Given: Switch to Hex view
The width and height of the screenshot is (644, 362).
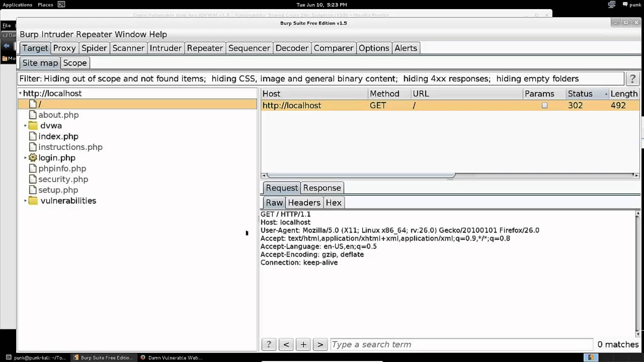Looking at the screenshot, I should pos(334,203).
